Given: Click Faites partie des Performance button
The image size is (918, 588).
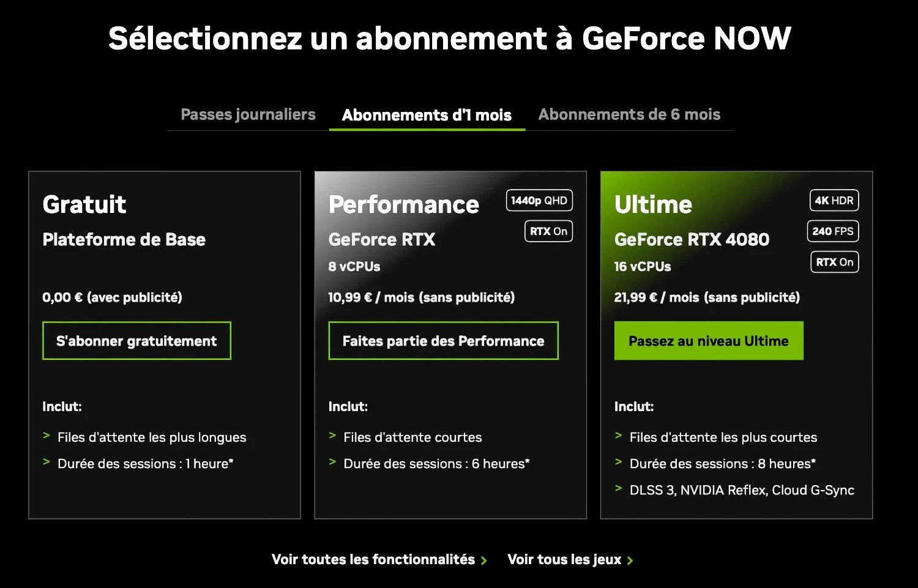Looking at the screenshot, I should pos(443,341).
